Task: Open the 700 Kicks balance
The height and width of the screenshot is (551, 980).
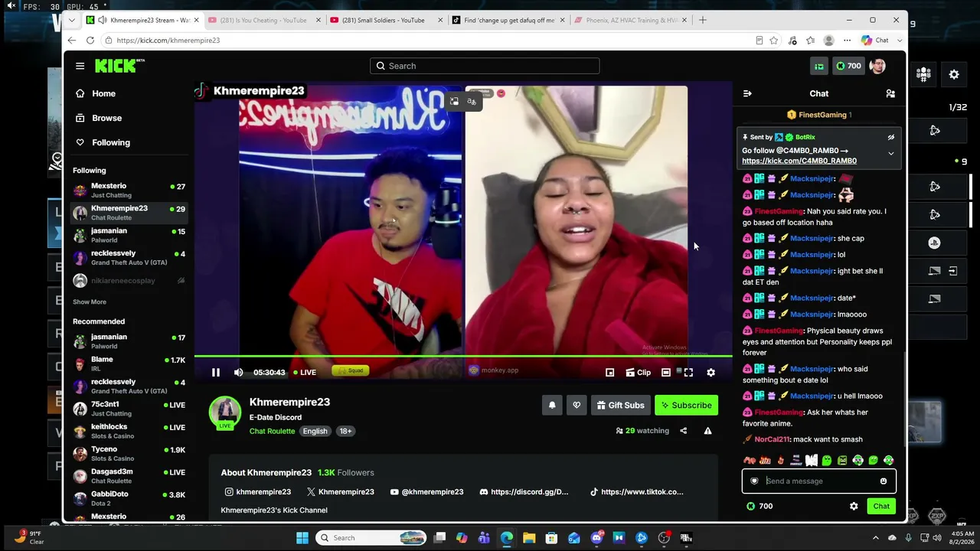Action: (x=848, y=66)
